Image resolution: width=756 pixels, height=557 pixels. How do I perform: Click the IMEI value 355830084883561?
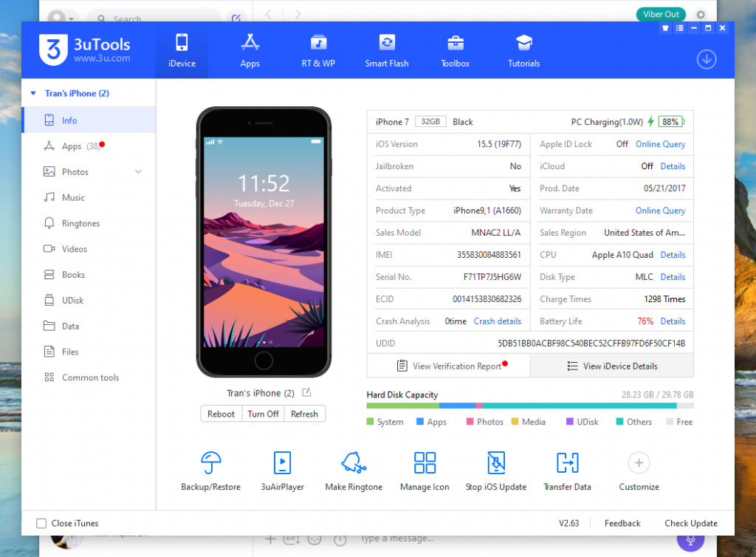489,255
